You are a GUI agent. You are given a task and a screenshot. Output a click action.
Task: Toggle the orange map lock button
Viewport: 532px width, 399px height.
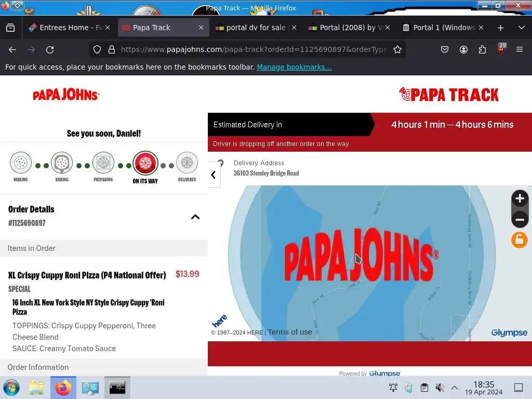coord(520,240)
